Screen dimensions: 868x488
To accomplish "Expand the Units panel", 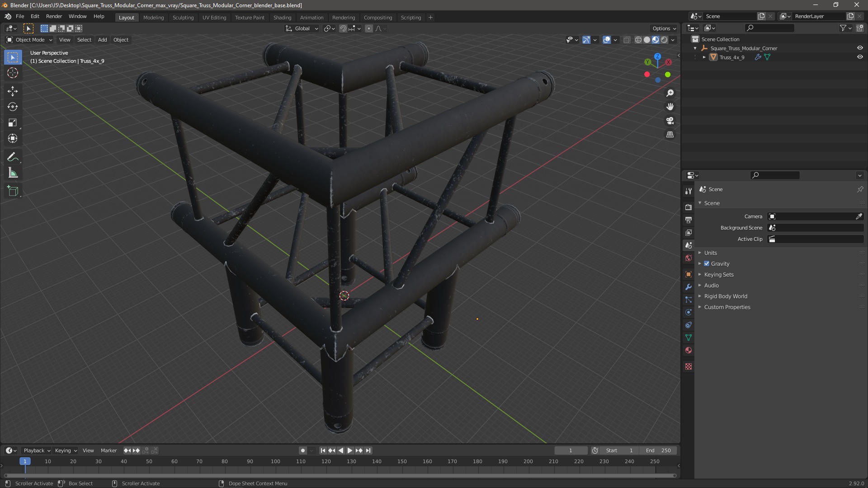I will 710,253.
